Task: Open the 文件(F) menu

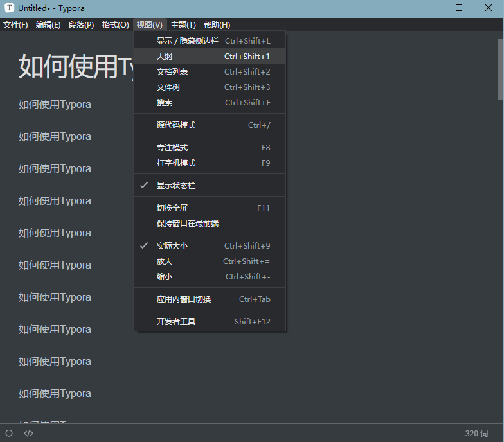Action: point(15,24)
